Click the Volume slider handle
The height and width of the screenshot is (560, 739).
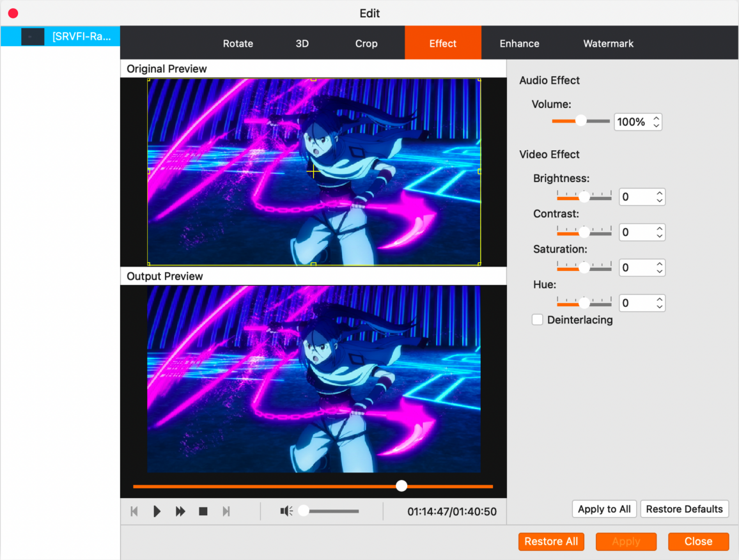(x=581, y=121)
